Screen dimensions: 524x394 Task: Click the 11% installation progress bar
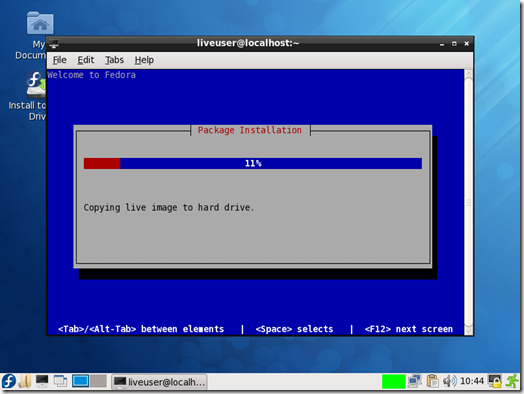point(253,163)
